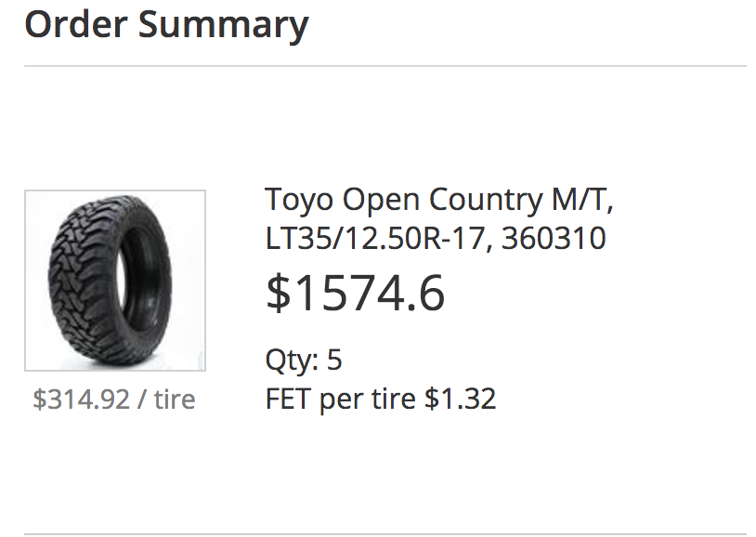Click the quantity value 5

[x=334, y=360]
